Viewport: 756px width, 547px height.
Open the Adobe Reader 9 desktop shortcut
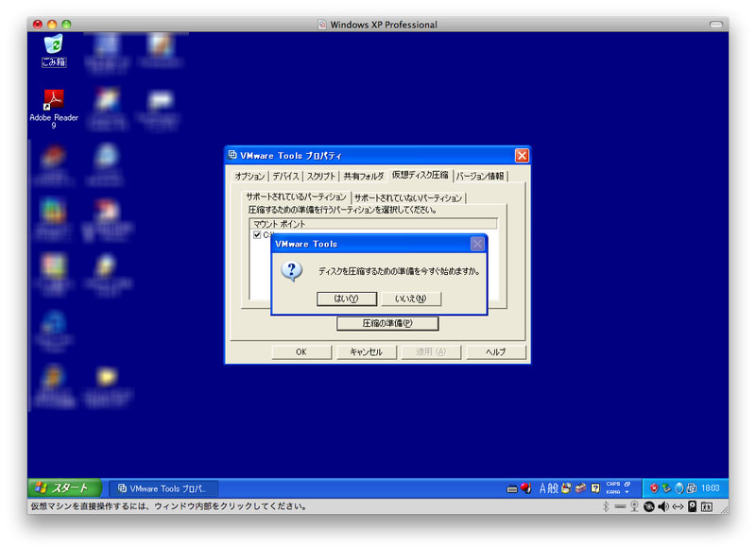[54, 101]
